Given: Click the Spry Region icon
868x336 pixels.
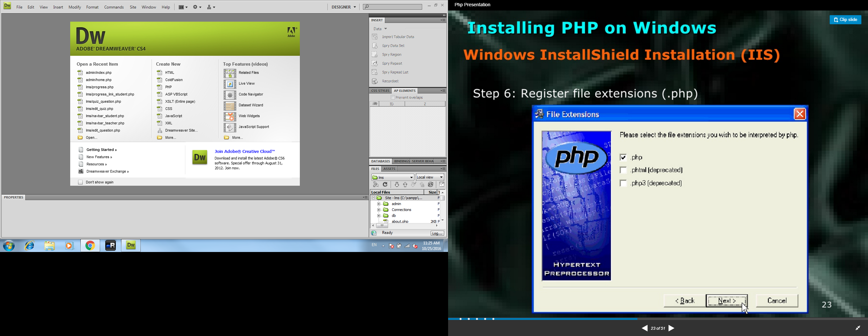Looking at the screenshot, I should pyautogui.click(x=375, y=54).
